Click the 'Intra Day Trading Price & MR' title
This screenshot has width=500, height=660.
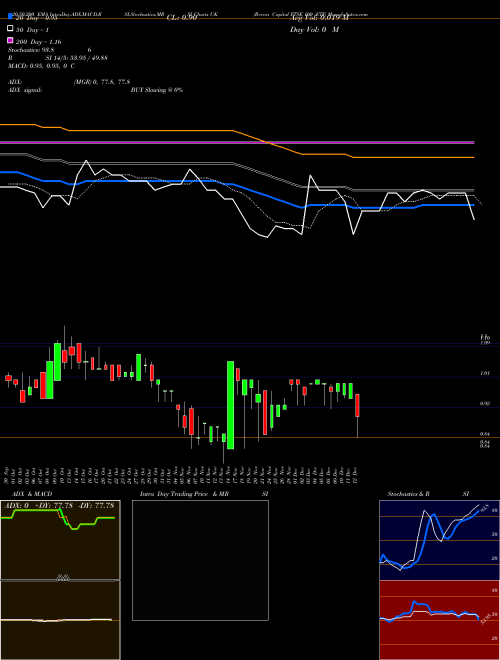[184, 494]
